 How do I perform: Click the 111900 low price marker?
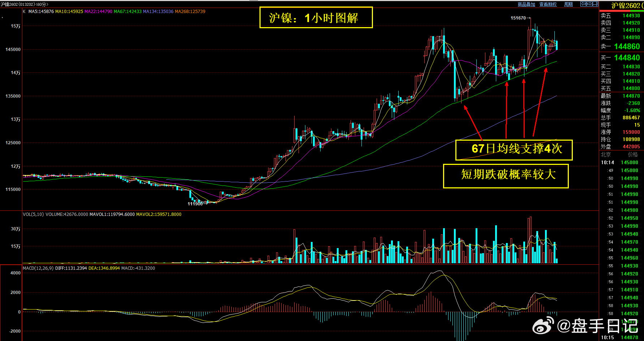pos(195,204)
